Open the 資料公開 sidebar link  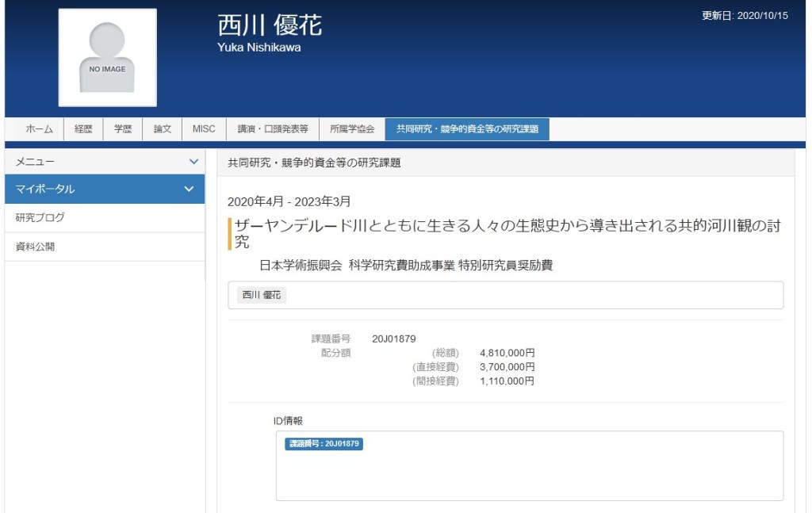(36, 247)
